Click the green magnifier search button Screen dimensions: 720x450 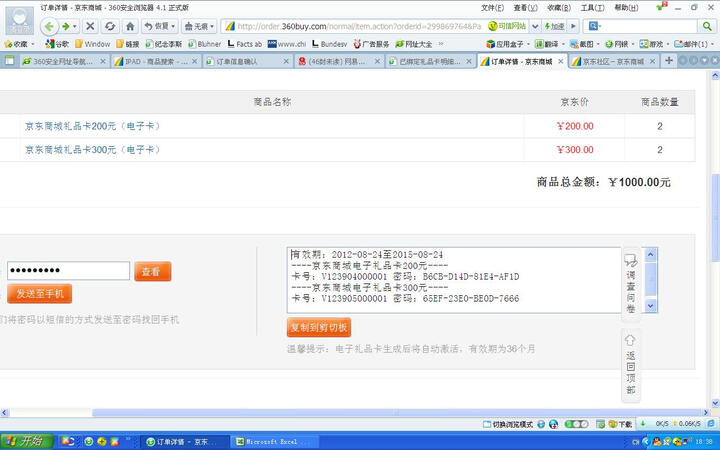(707, 26)
